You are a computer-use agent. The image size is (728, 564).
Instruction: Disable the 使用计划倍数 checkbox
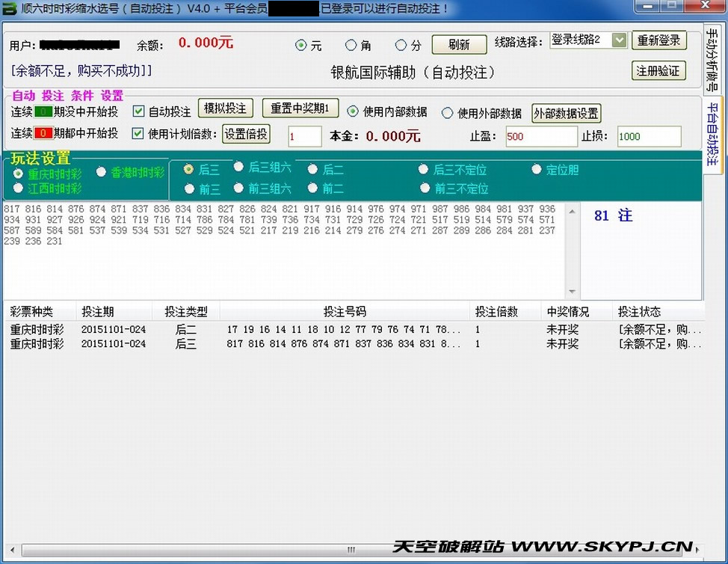pos(138,134)
